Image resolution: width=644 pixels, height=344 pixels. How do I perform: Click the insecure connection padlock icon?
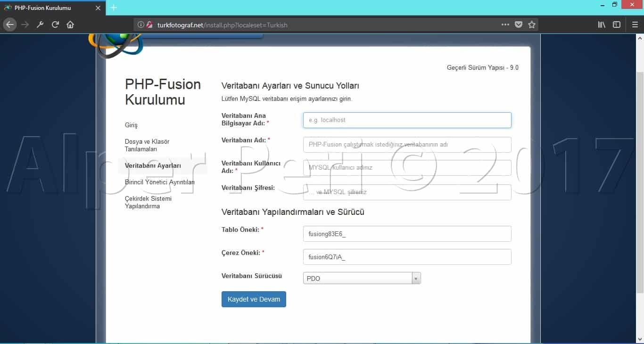point(149,25)
